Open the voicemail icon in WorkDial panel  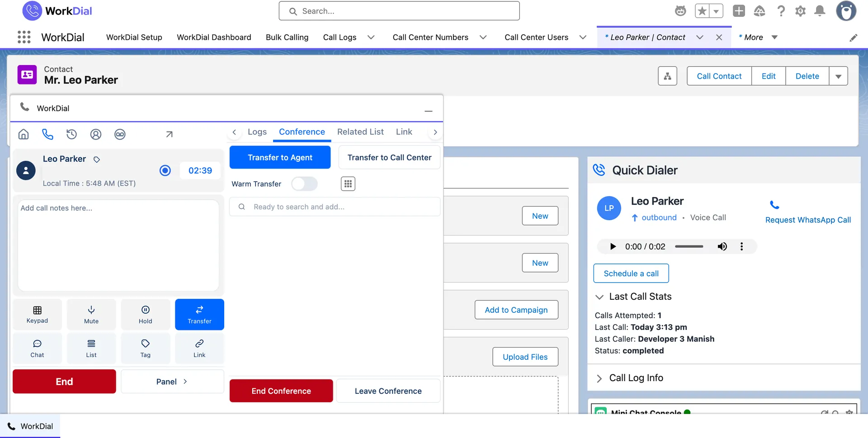click(x=120, y=134)
